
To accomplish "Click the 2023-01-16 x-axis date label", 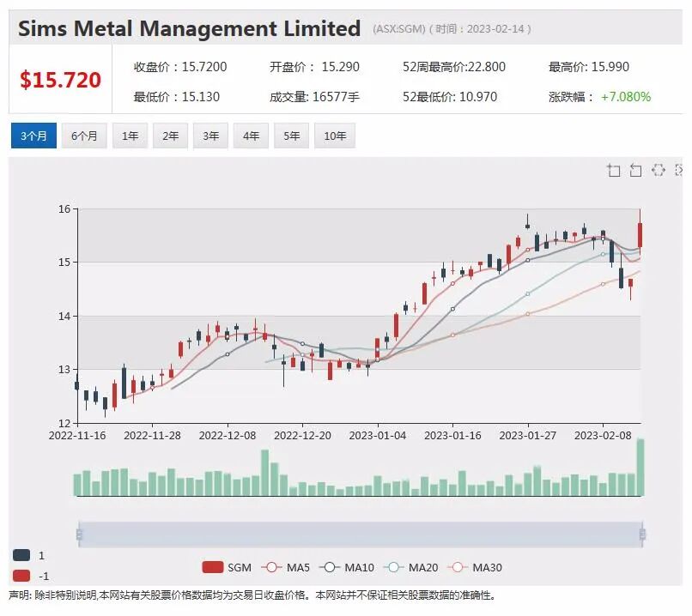I will 452,435.
